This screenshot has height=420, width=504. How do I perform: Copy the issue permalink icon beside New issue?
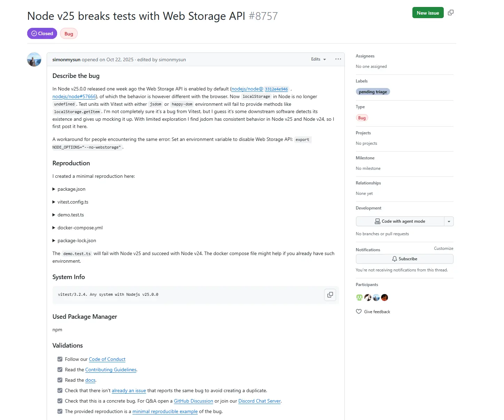451,13
